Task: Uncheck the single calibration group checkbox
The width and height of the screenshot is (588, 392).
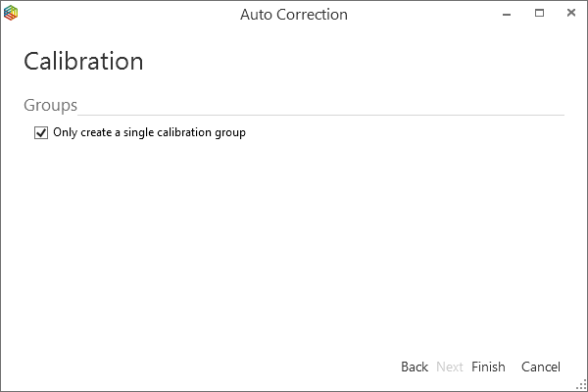Action: click(x=41, y=133)
